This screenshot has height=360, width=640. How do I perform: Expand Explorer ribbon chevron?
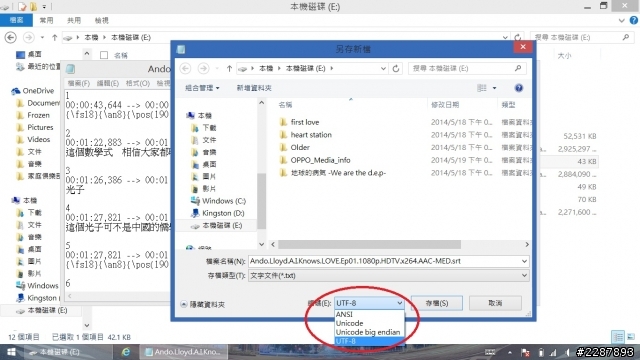coord(621,20)
